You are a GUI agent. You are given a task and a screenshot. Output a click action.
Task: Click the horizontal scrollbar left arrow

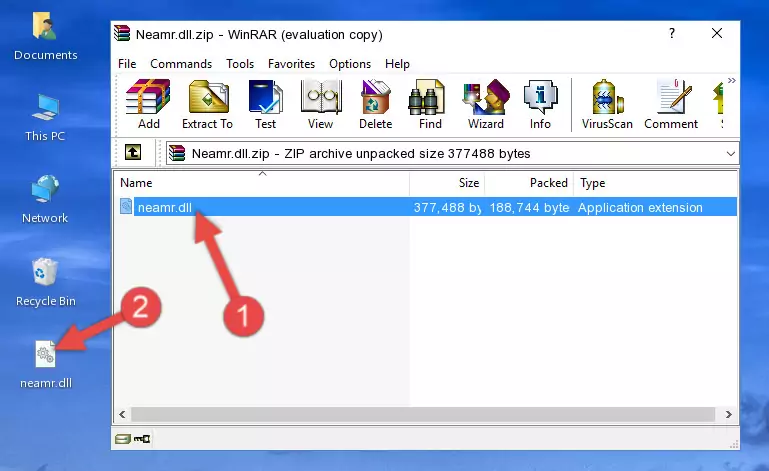pos(123,415)
